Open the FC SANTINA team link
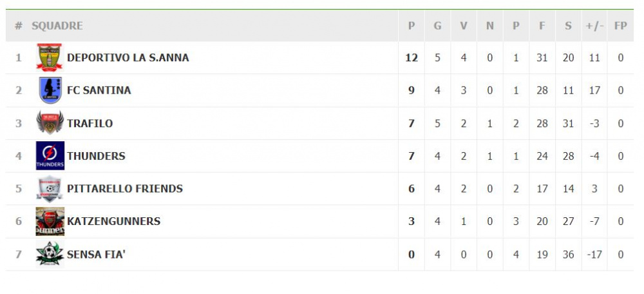 [x=99, y=90]
